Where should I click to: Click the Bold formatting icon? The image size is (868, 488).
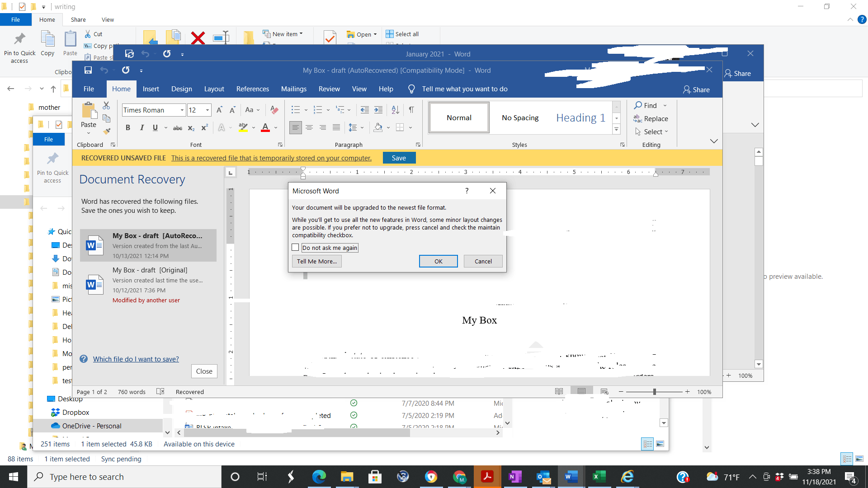click(x=128, y=128)
